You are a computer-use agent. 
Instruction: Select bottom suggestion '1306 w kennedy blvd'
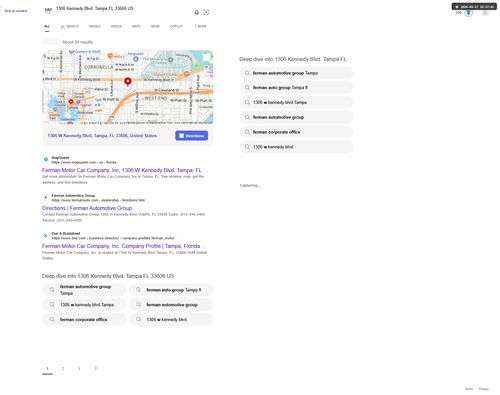(x=171, y=319)
